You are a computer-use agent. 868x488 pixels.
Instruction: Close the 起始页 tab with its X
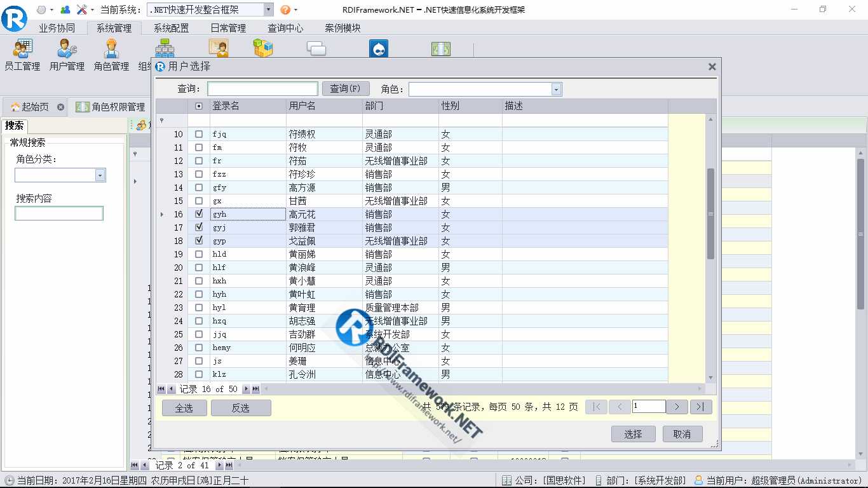point(60,107)
